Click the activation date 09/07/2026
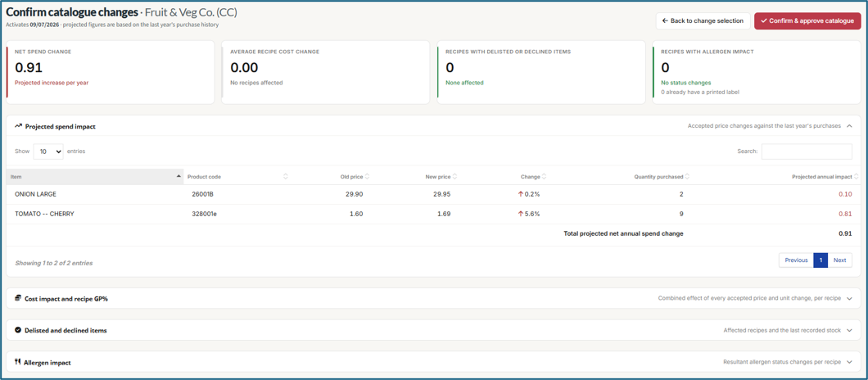This screenshot has height=380, width=868. [44, 25]
